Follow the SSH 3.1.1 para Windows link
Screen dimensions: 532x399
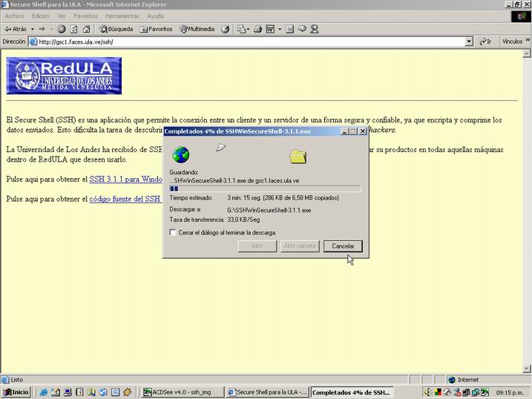pos(126,179)
